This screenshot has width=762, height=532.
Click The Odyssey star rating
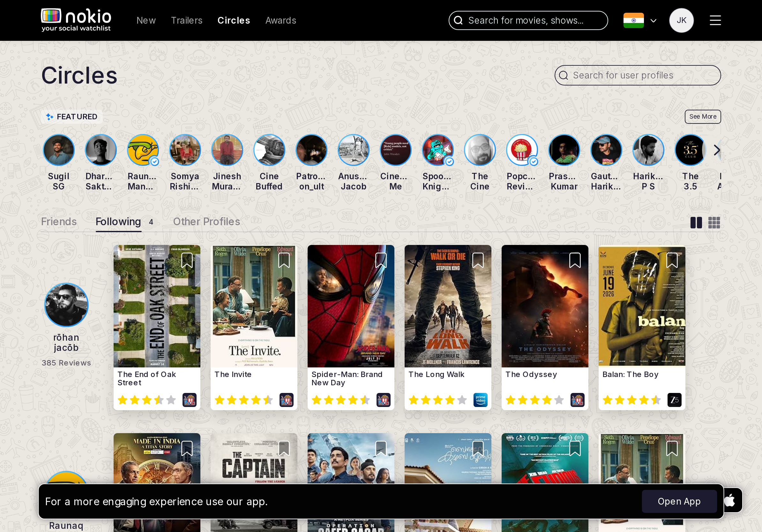click(535, 400)
